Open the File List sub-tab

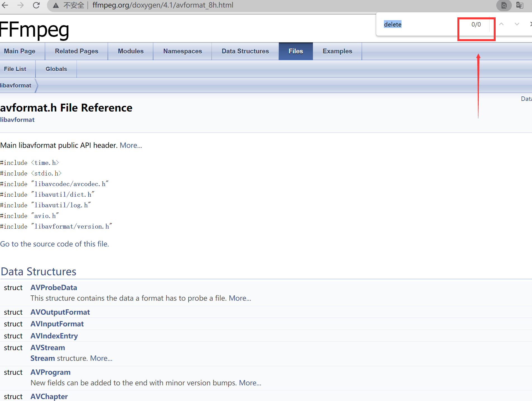click(x=15, y=69)
